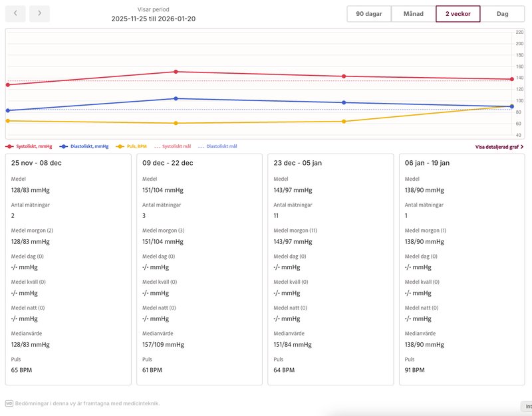Toggle Systoliskt mål line in legend
Image resolution: width=532 pixels, height=416 pixels.
point(173,146)
